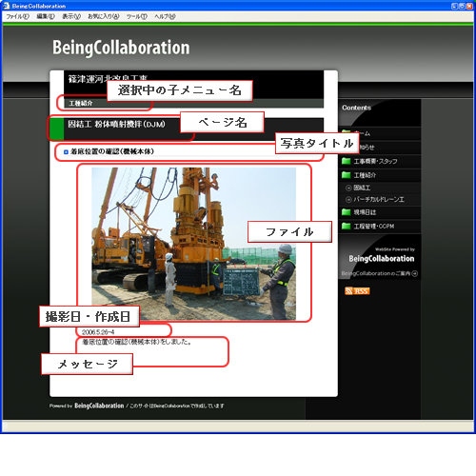Maximize the BeingCollaboration browser window
This screenshot has height=476, width=476.
coord(462,6)
